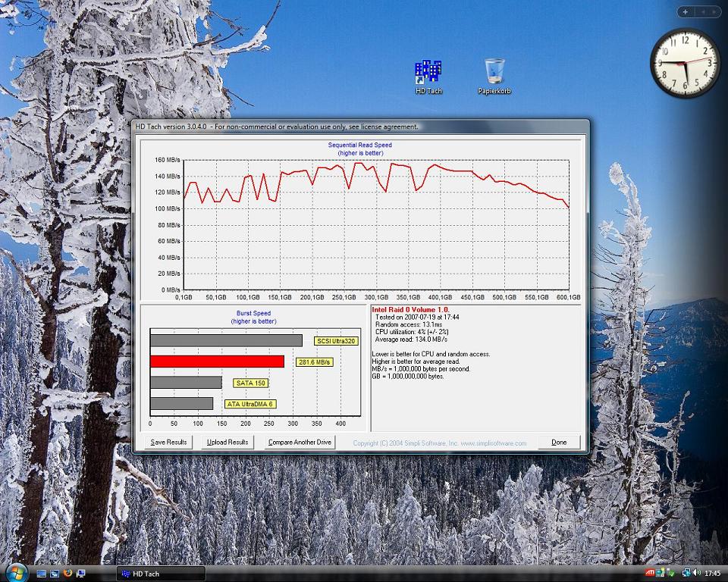The height and width of the screenshot is (582, 728).
Task: Click the gray SATA 150 bar
Action: point(187,383)
